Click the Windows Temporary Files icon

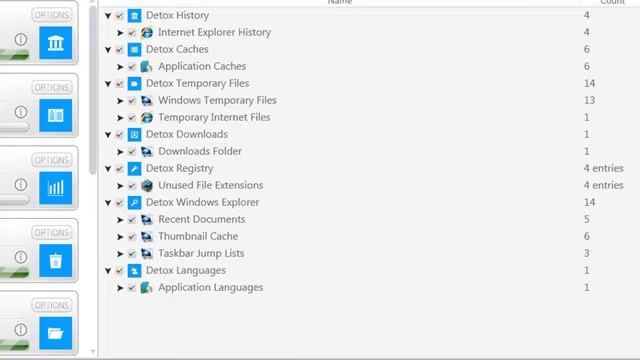point(147,100)
